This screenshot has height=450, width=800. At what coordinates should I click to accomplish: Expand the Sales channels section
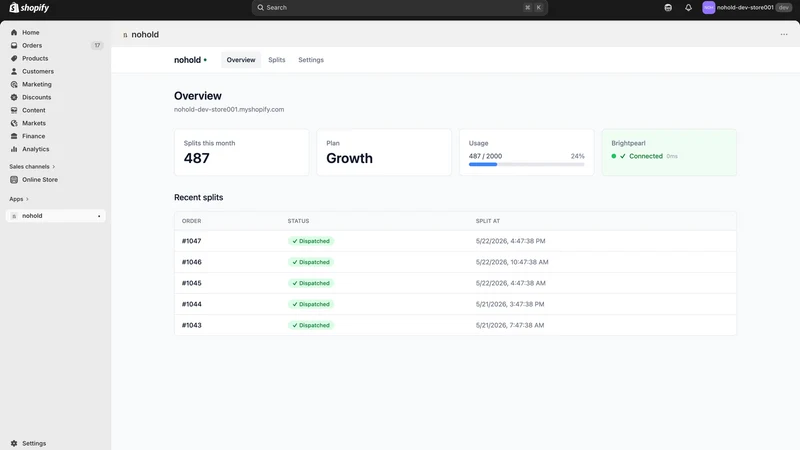[32, 166]
